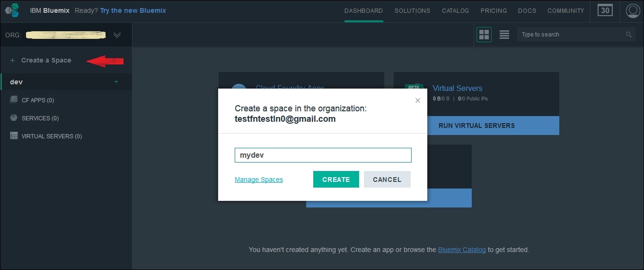Open the 30-day trial counter icon
Viewport: 644px width, 270px height.
pyautogui.click(x=605, y=10)
